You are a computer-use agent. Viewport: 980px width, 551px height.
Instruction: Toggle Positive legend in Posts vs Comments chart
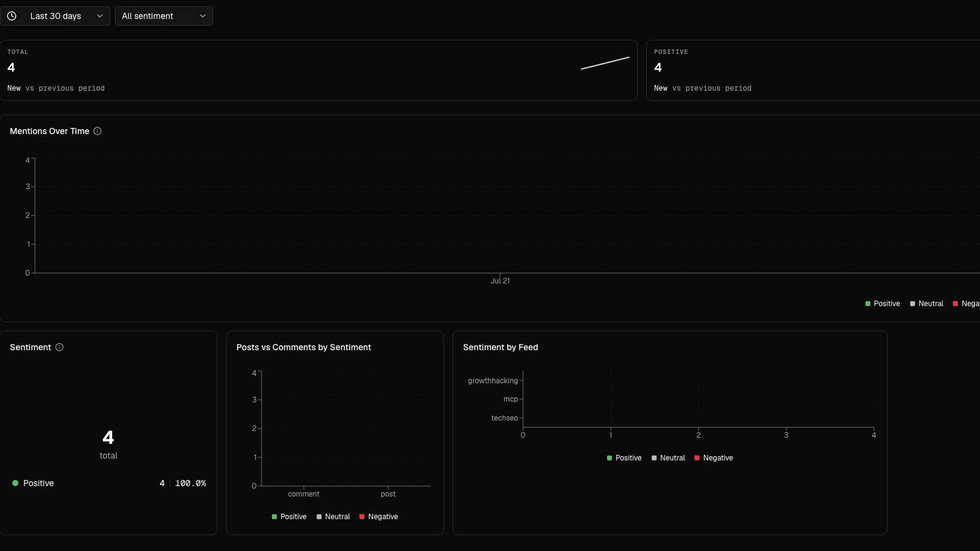[289, 517]
